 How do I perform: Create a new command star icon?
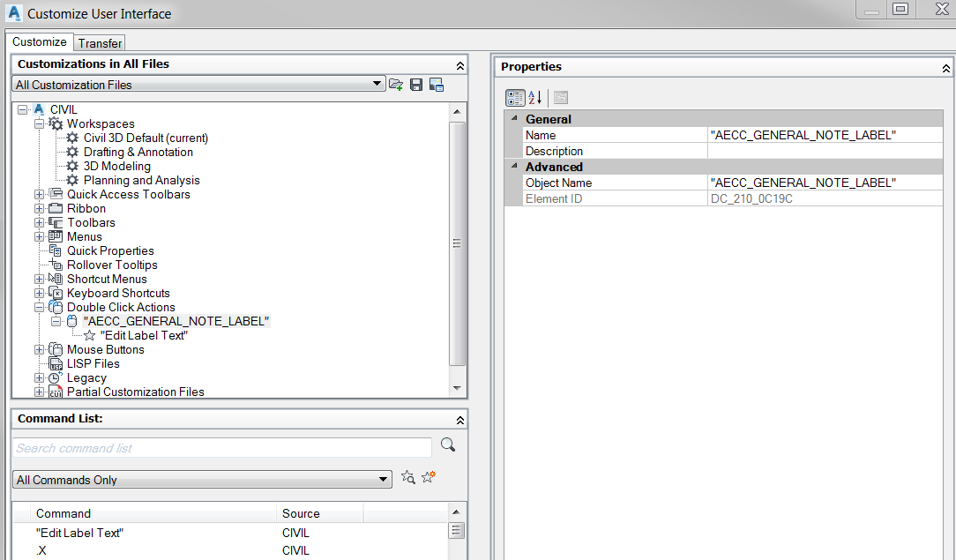pos(429,477)
